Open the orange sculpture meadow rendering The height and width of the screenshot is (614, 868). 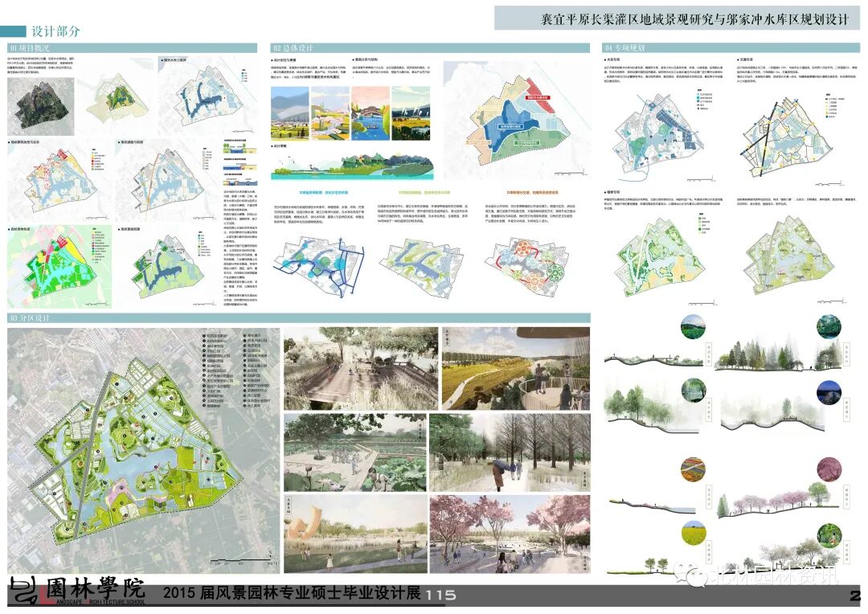coord(355,534)
